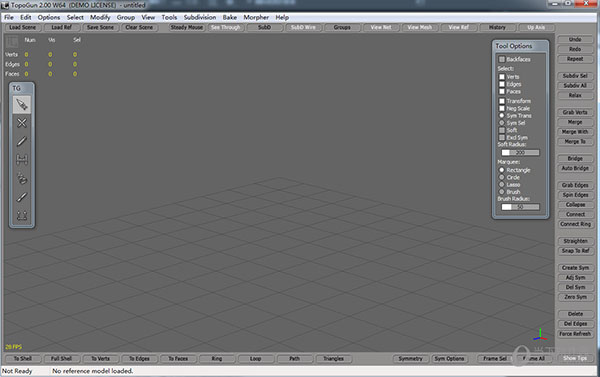Check the Verts selection checkbox
Screen dimensions: 600x377
coord(502,77)
